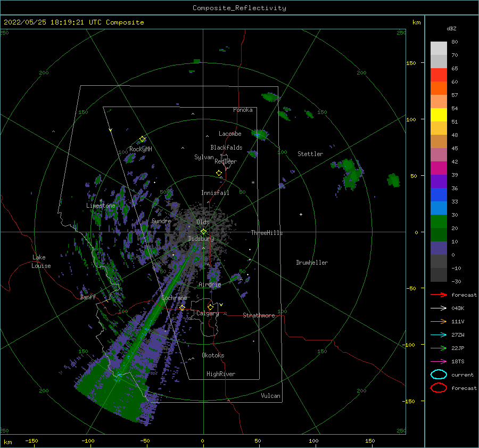Click the Olds label
Viewport: 479px width, 448px height.
pyautogui.click(x=203, y=222)
